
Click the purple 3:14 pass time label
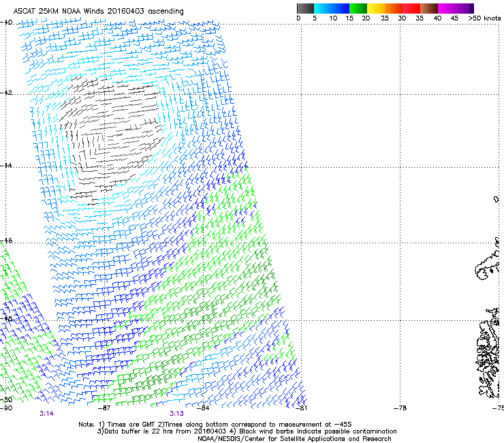click(46, 414)
